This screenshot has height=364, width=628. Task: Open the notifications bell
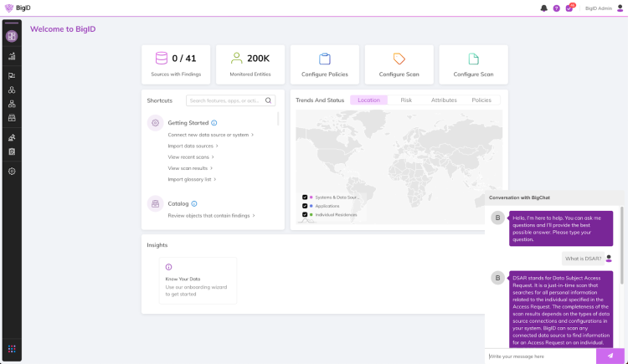[x=544, y=8]
